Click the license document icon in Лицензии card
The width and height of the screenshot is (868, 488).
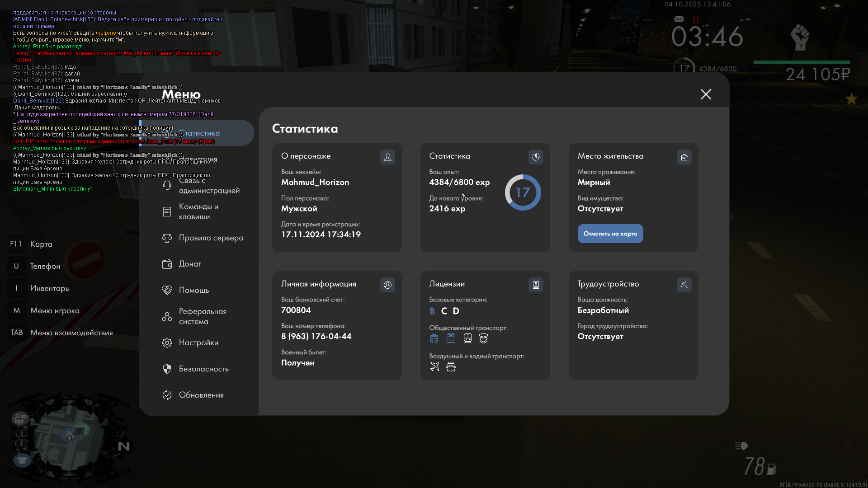536,285
